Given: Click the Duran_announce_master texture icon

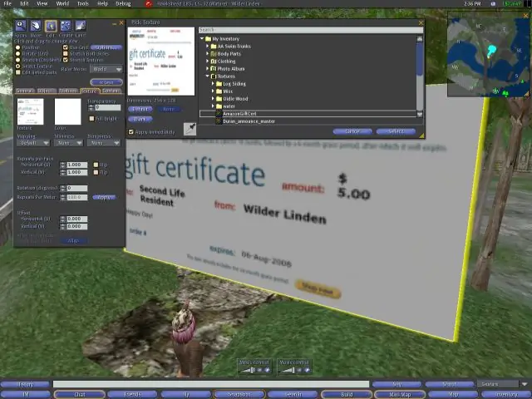Looking at the screenshot, I should pyautogui.click(x=219, y=121).
